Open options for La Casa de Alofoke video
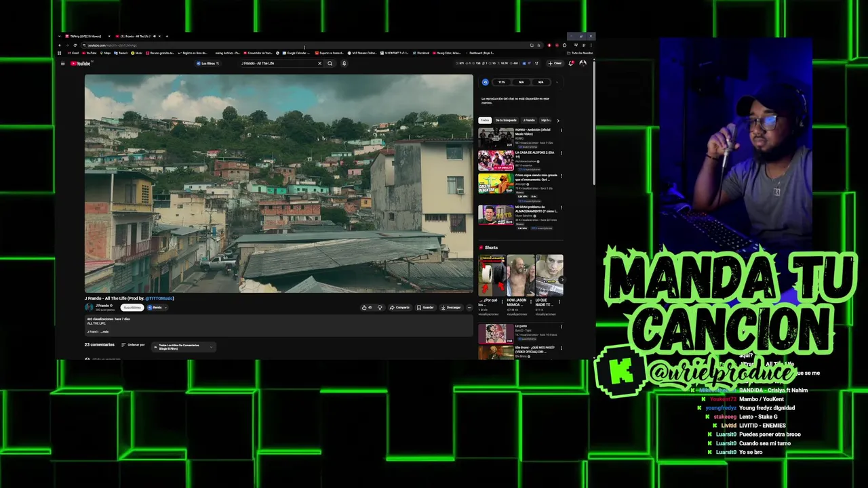The height and width of the screenshot is (488, 868). click(x=561, y=153)
